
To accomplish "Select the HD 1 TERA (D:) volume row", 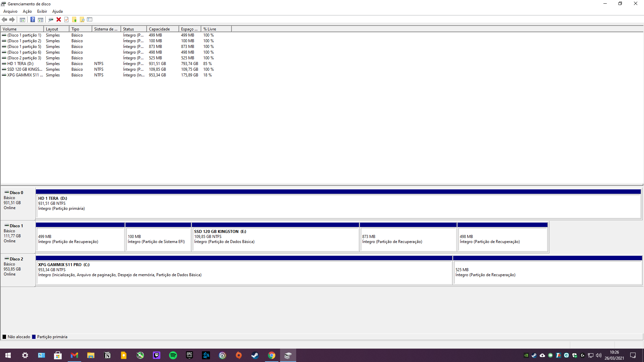I will click(116, 64).
